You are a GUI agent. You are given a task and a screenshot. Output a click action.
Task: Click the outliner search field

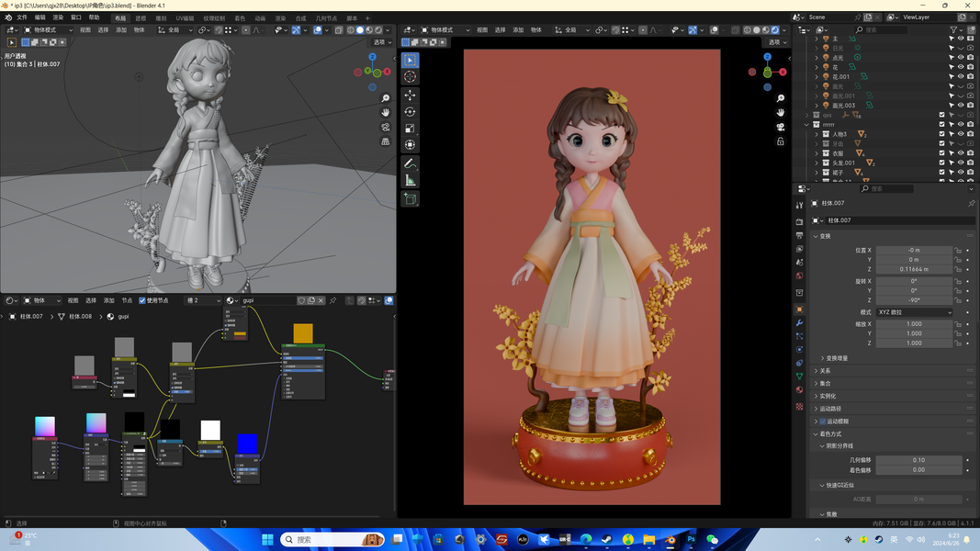coord(881,29)
